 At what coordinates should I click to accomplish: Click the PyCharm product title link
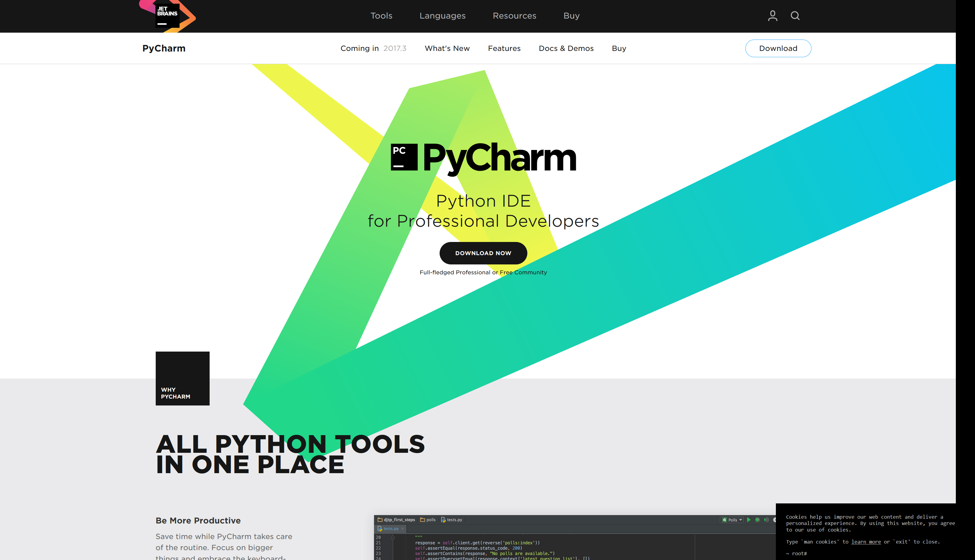point(164,49)
